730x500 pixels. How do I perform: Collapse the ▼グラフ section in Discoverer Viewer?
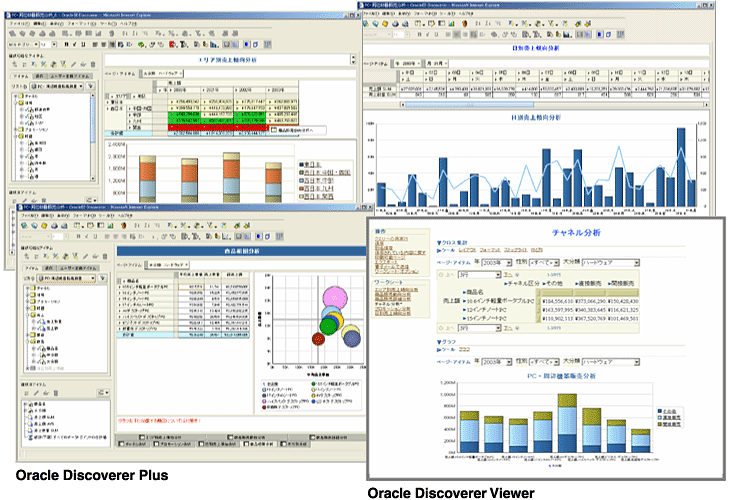pos(446,342)
